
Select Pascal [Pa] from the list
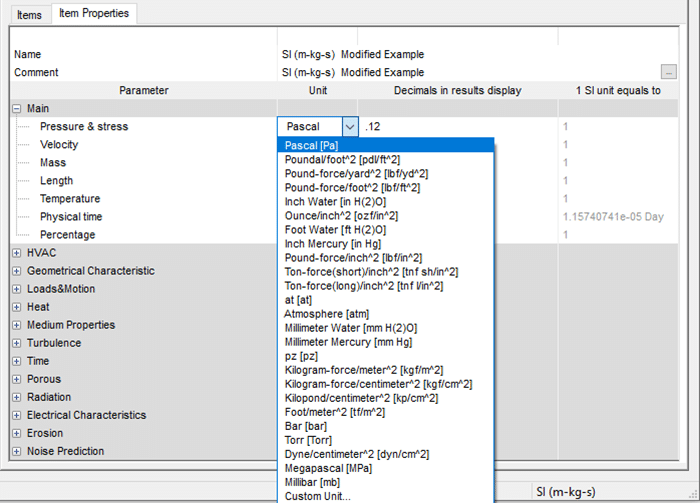(386, 145)
